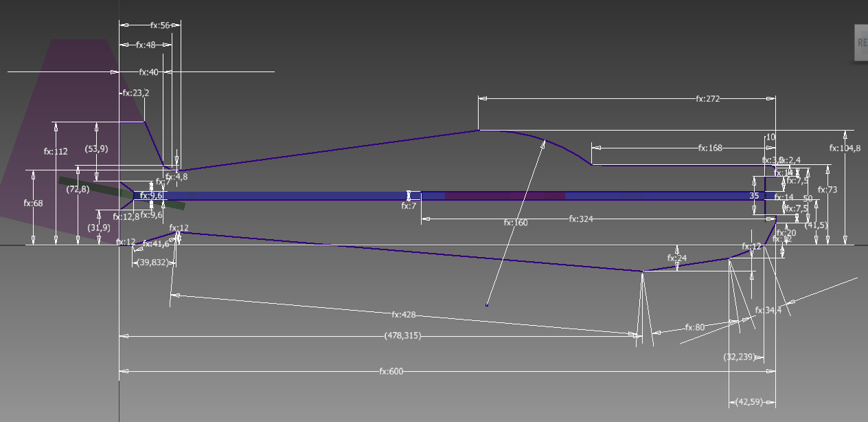Click the fx:80 dimension label

click(x=695, y=327)
